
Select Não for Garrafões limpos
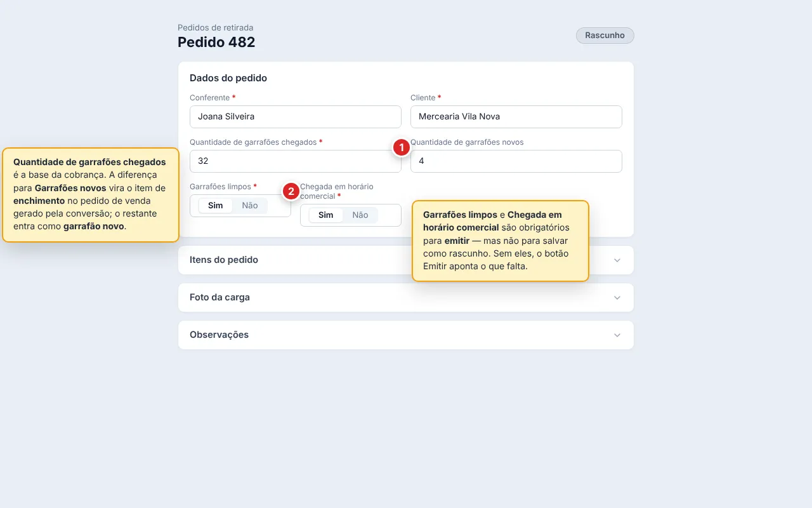(250, 206)
